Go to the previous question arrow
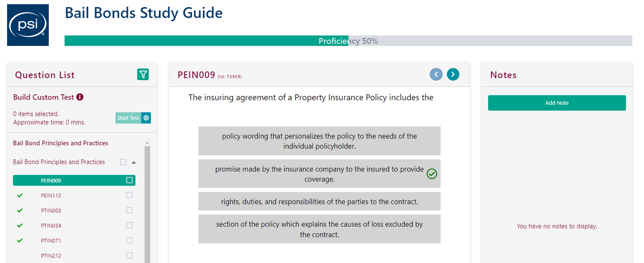Image resolution: width=644 pixels, height=263 pixels. 436,75
